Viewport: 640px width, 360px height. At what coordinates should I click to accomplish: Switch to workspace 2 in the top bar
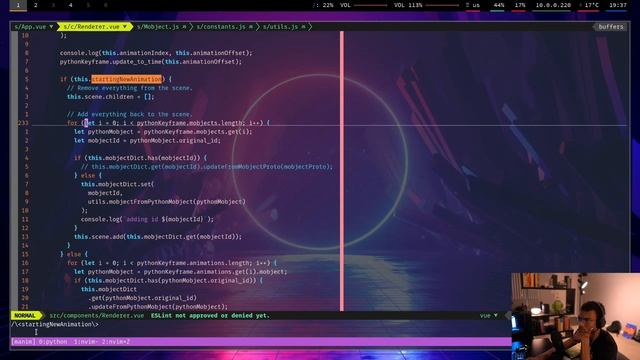coord(36,5)
